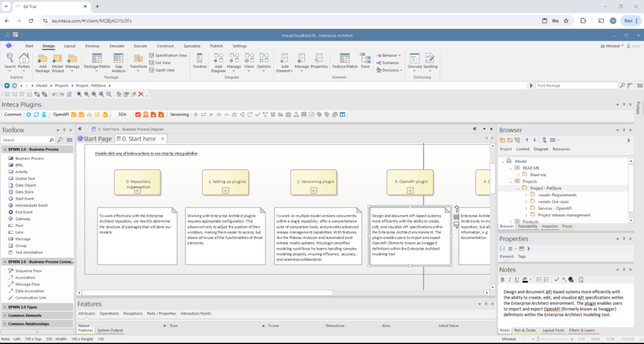Click the navigate back arrow in breadcrumb bar
Image resolution: width=644 pixels, height=344 pixels.
coord(7,86)
